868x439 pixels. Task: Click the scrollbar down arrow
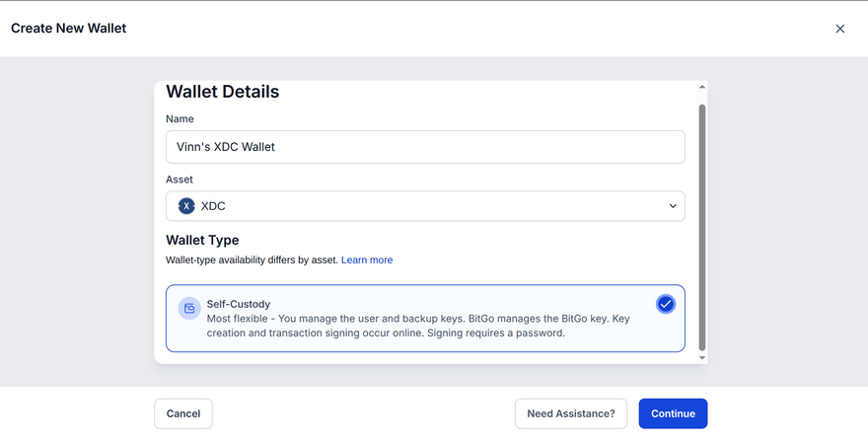click(702, 357)
